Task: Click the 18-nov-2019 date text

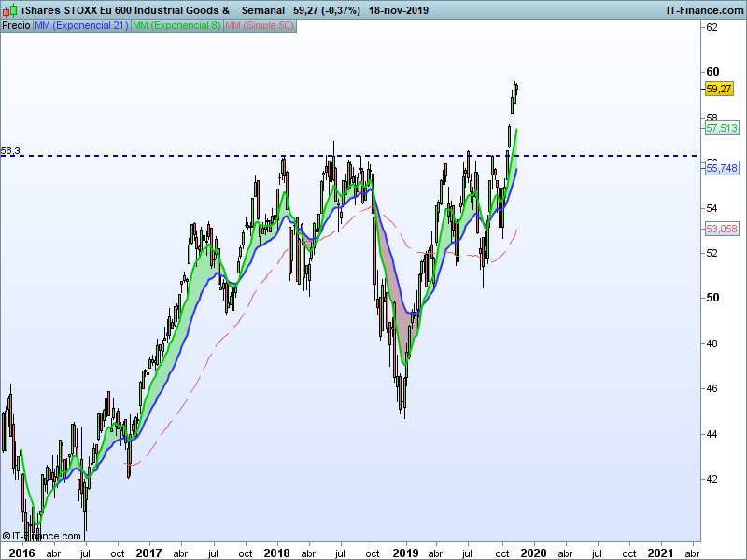Action: pyautogui.click(x=399, y=10)
